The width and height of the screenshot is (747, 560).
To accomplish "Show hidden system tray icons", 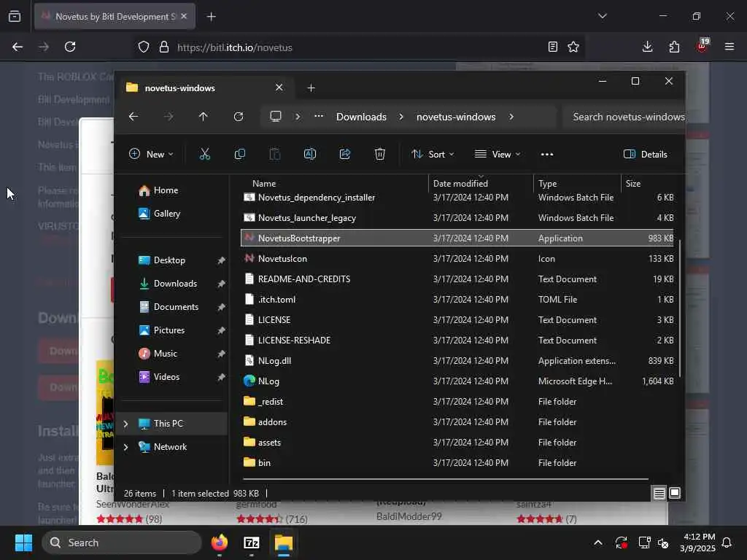I will 598,542.
